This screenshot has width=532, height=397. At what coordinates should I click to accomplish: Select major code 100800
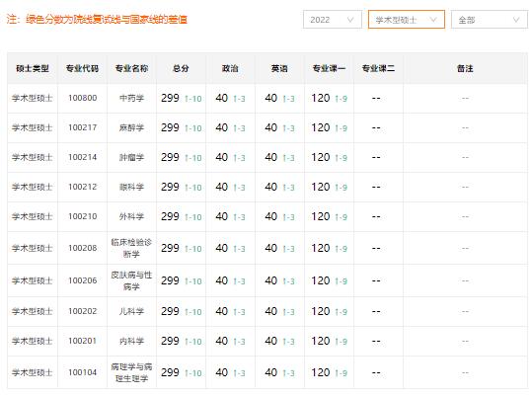tap(83, 98)
